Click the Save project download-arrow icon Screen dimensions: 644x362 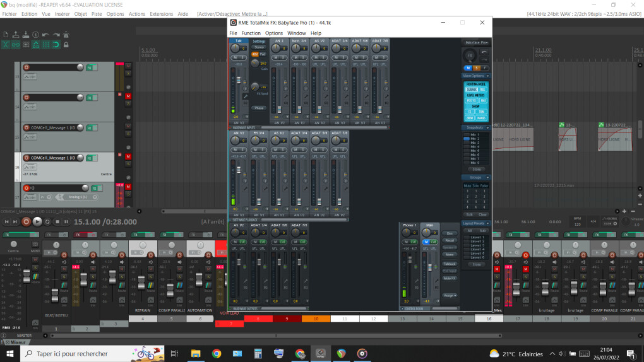pyautogui.click(x=26, y=35)
